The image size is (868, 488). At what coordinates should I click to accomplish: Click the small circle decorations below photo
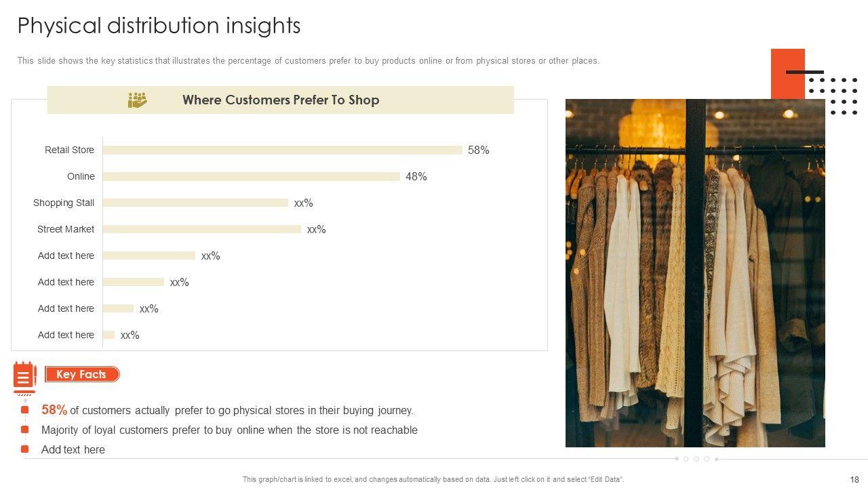pos(696,459)
